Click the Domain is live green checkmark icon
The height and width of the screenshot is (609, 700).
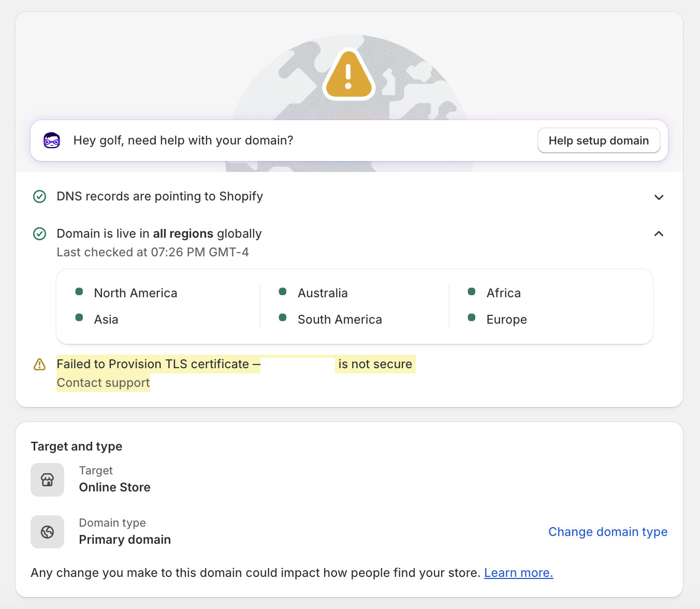pos(40,234)
